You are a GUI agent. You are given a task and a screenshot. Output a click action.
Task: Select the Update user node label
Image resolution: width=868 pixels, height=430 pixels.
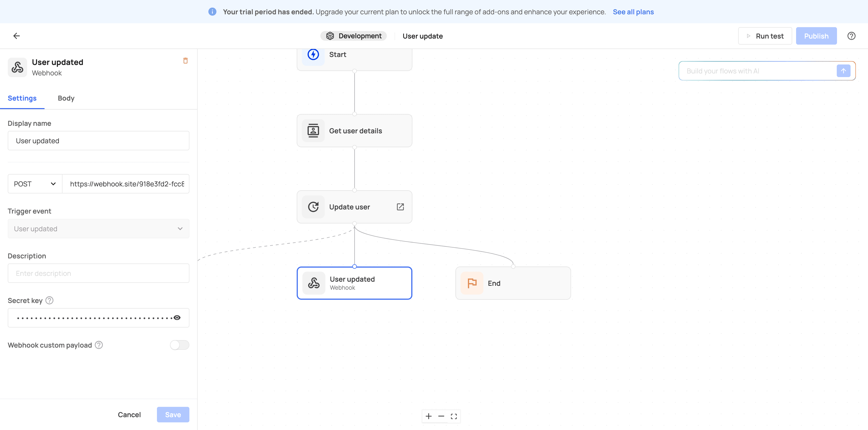tap(349, 207)
